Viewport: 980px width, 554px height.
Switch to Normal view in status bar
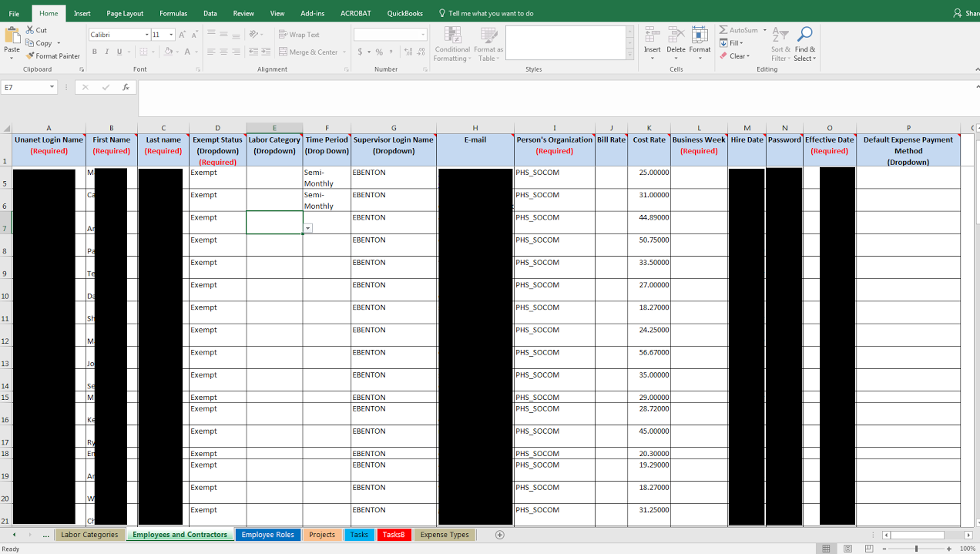tap(827, 549)
